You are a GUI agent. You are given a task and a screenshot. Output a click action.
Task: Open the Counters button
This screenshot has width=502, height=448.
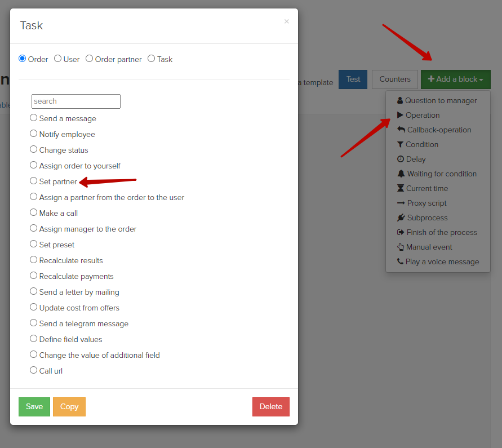coord(395,79)
